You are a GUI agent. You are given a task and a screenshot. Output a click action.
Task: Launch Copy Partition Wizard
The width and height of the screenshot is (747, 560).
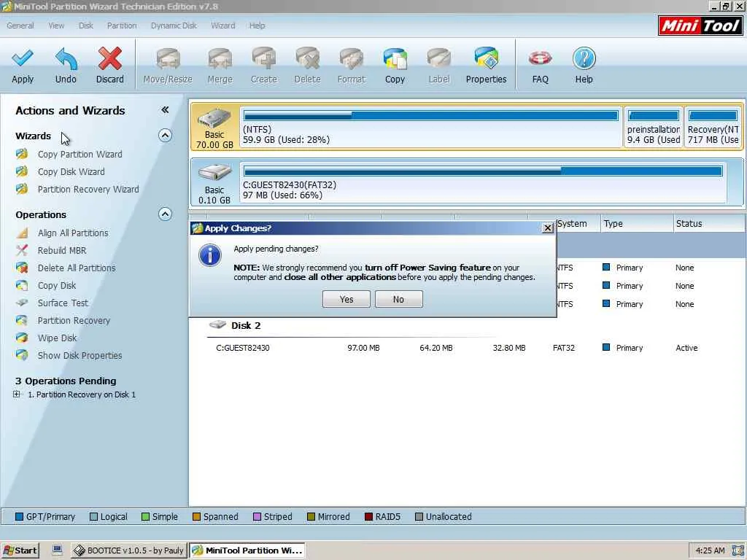point(80,155)
